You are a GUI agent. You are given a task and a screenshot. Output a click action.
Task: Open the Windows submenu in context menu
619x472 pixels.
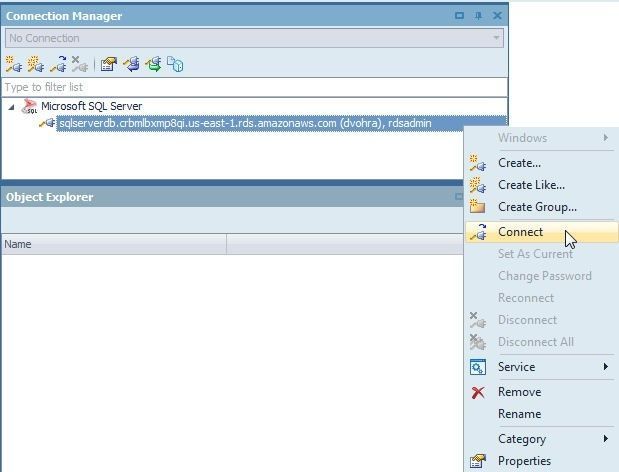click(541, 138)
